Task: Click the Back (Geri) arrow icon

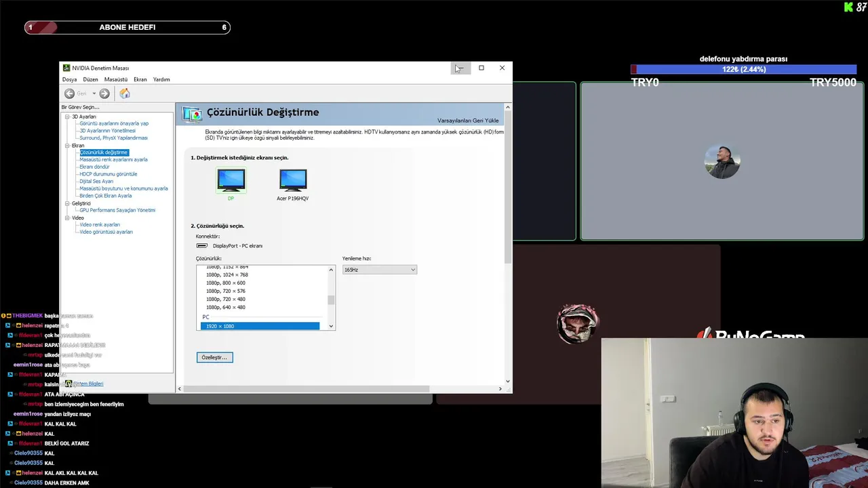Action: (x=69, y=94)
